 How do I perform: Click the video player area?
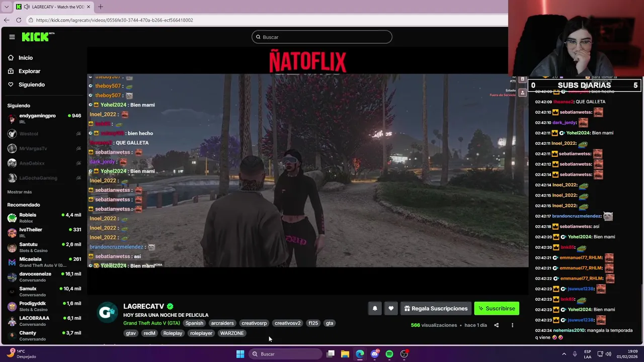[x=308, y=171]
